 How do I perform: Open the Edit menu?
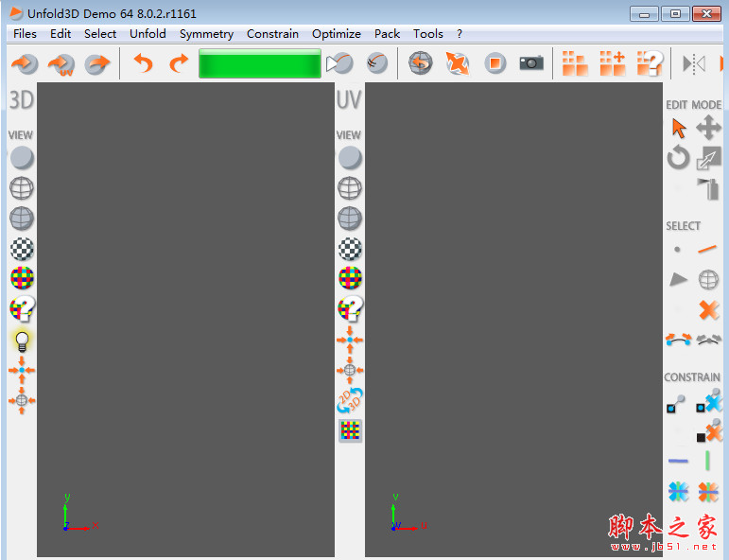tap(61, 34)
